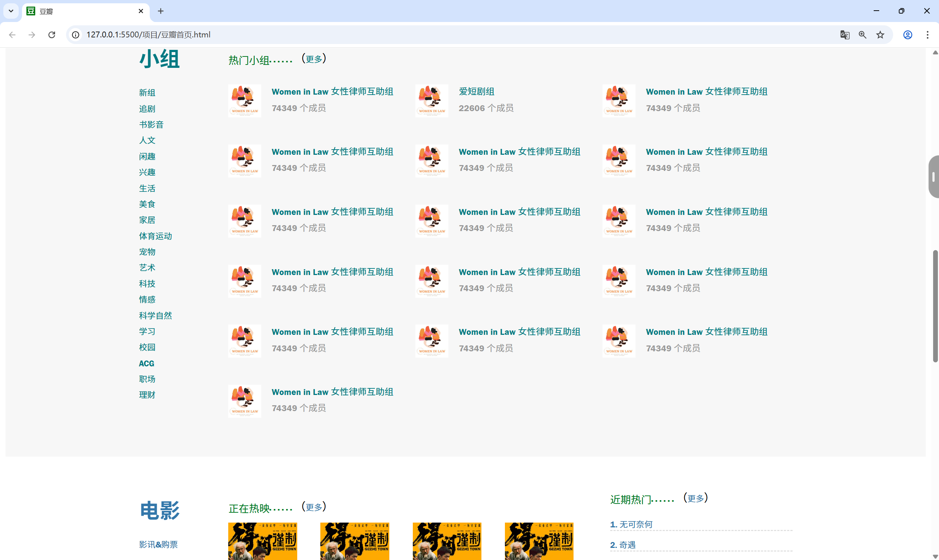Click 更多 next to 近期热门
The image size is (939, 560).
[x=695, y=498]
